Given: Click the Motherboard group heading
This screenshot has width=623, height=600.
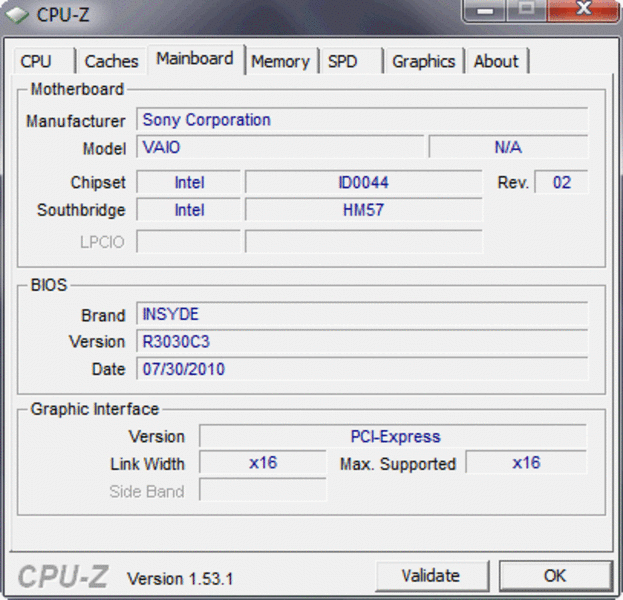Looking at the screenshot, I should 77,89.
